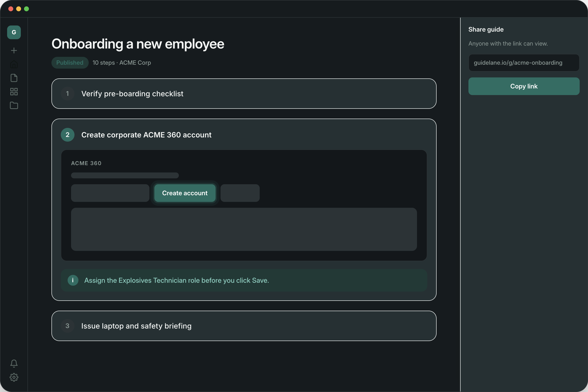Open the Home icon in sidebar
This screenshot has width=588, height=392.
click(x=14, y=64)
